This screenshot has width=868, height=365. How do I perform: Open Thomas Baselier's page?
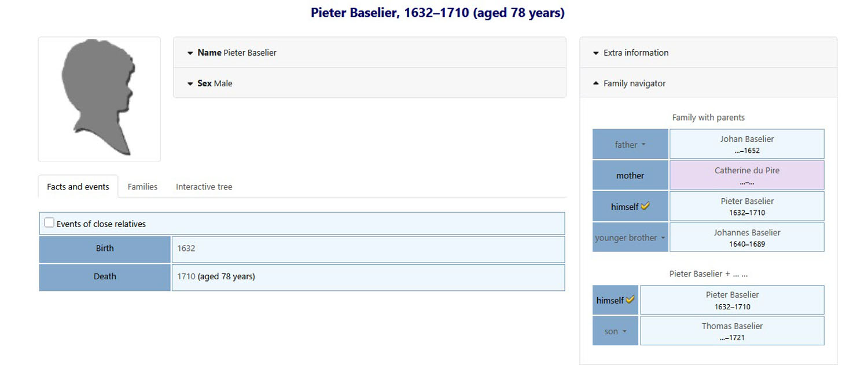[x=732, y=326]
